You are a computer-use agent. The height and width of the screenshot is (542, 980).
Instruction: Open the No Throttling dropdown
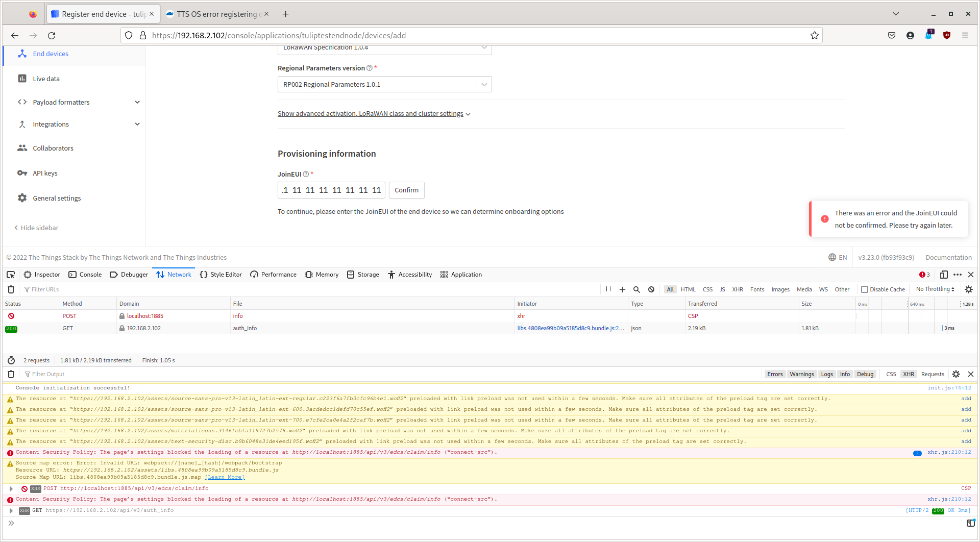pyautogui.click(x=935, y=289)
